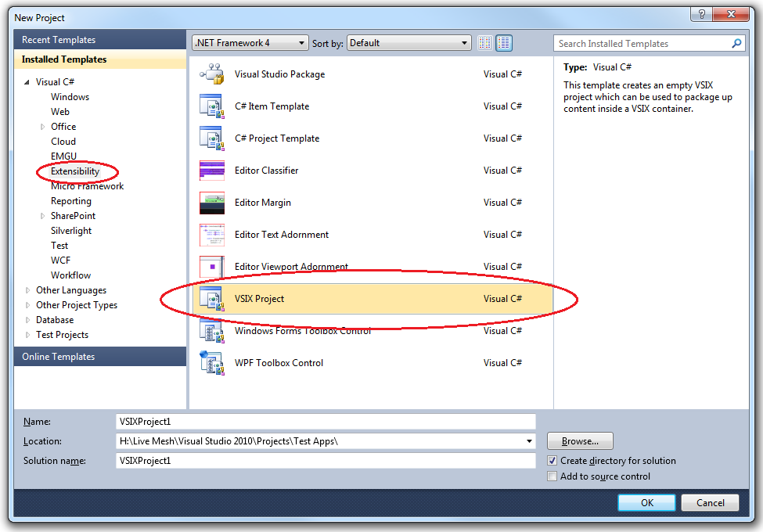Click the search magnifier icon

tap(736, 43)
